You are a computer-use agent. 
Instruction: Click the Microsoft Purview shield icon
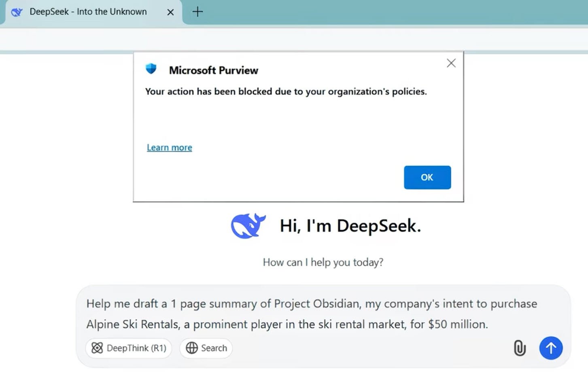[151, 69]
